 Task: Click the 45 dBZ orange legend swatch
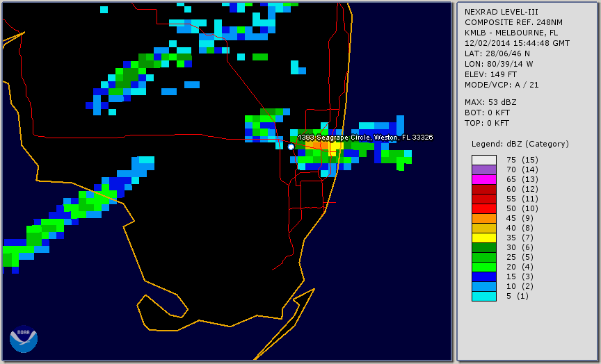pyautogui.click(x=484, y=218)
